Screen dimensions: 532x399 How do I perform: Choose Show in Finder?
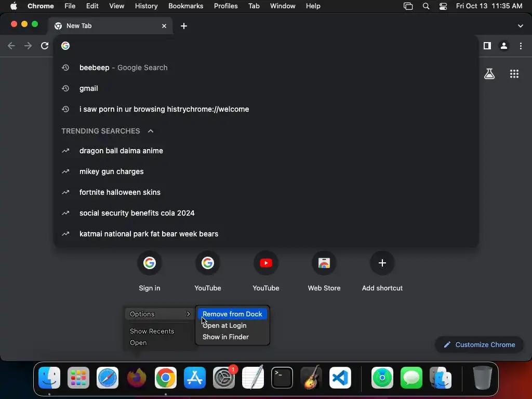(232, 337)
